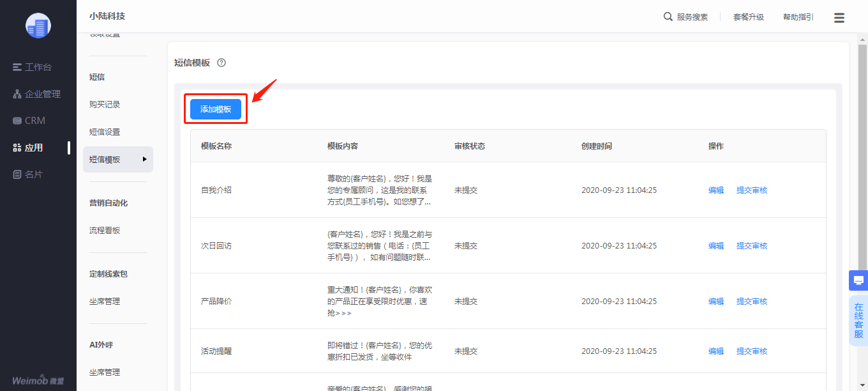The image size is (868, 391).
Task: Click the 活动提醒 template name
Action: point(216,351)
